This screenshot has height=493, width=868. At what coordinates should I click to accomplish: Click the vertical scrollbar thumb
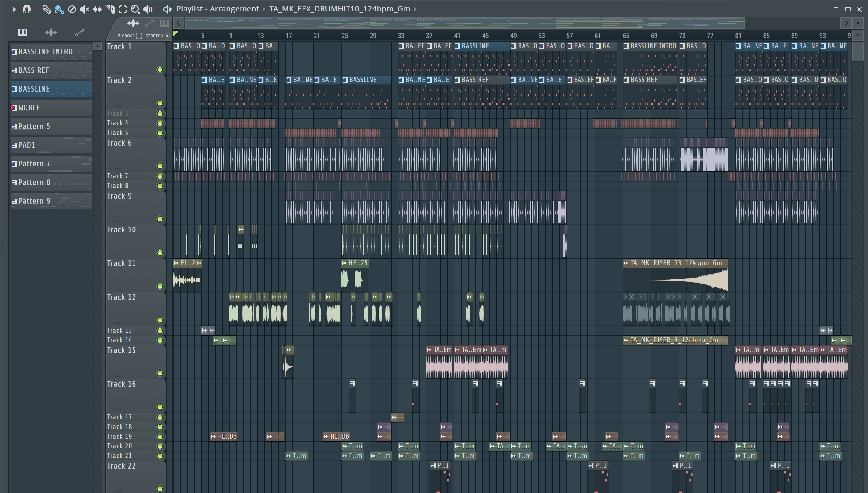858,52
